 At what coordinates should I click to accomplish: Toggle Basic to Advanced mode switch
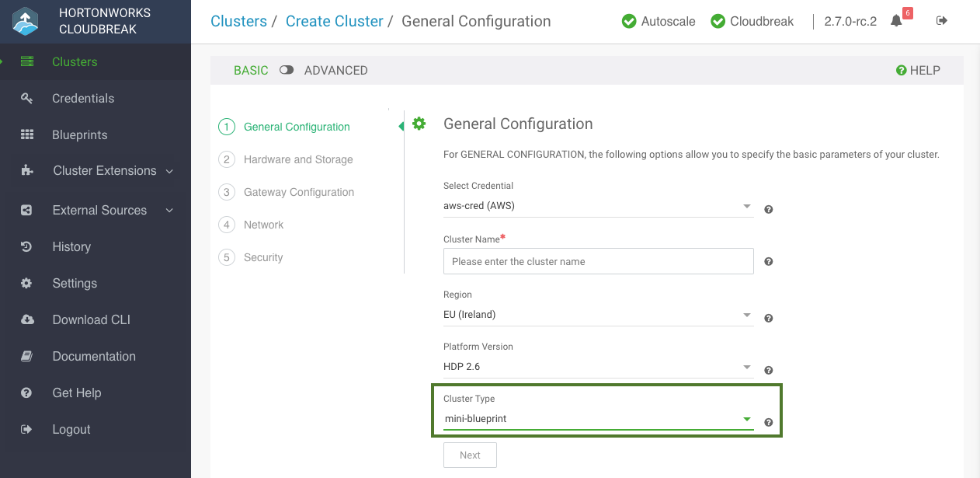[287, 70]
